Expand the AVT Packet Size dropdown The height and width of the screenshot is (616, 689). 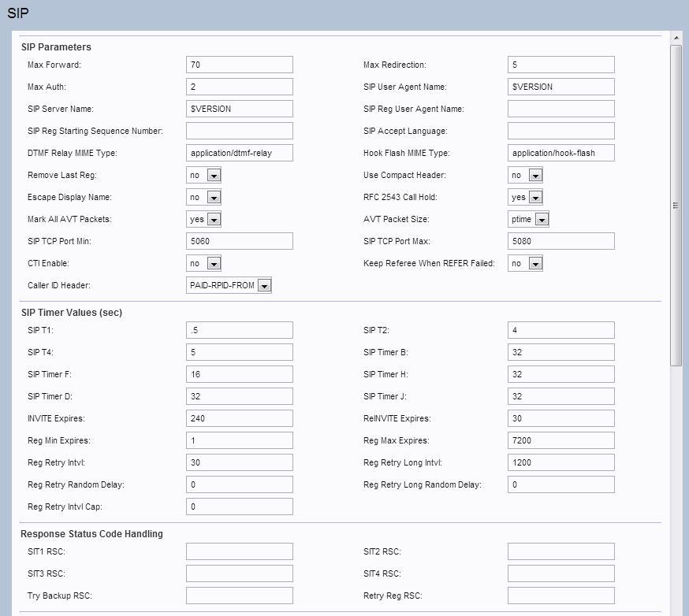coord(528,219)
